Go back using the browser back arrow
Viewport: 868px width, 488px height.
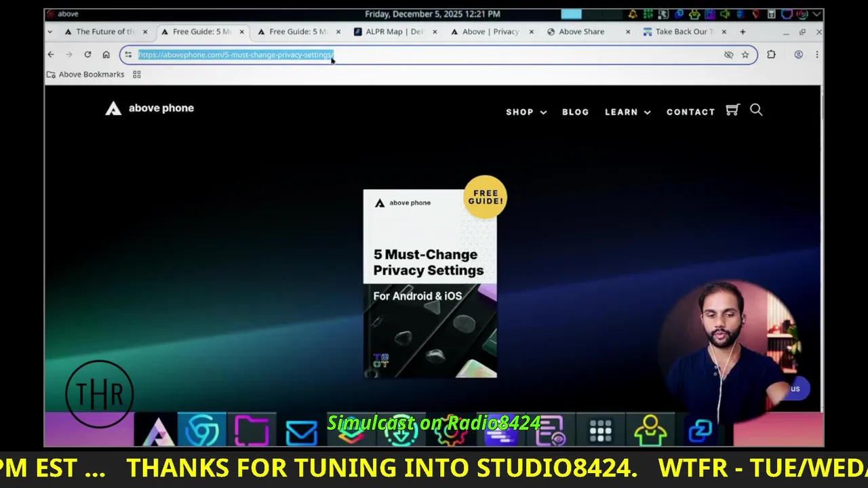[x=51, y=54]
